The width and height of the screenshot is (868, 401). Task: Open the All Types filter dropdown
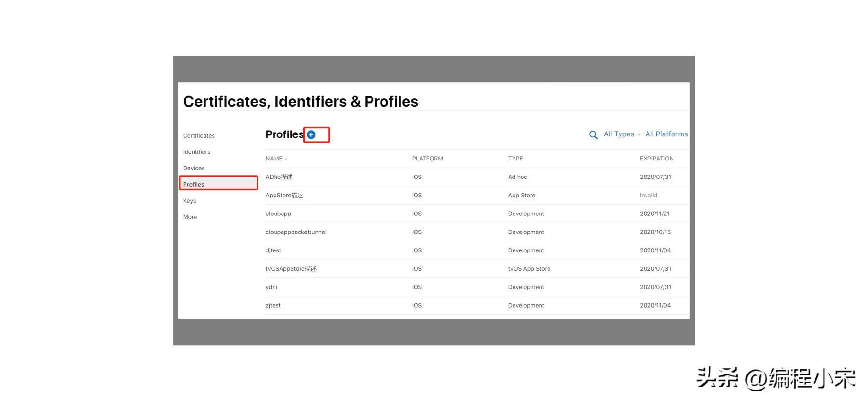coord(621,134)
